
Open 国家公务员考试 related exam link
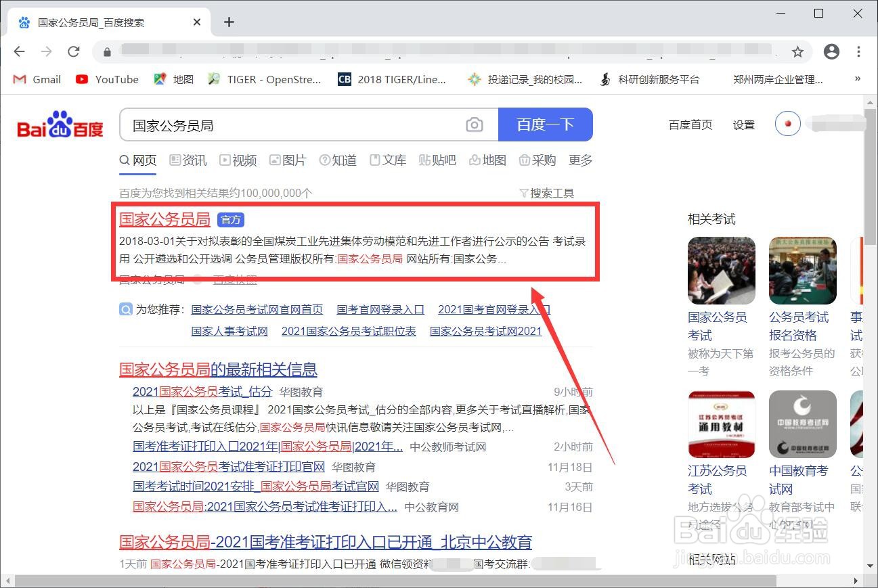(718, 326)
